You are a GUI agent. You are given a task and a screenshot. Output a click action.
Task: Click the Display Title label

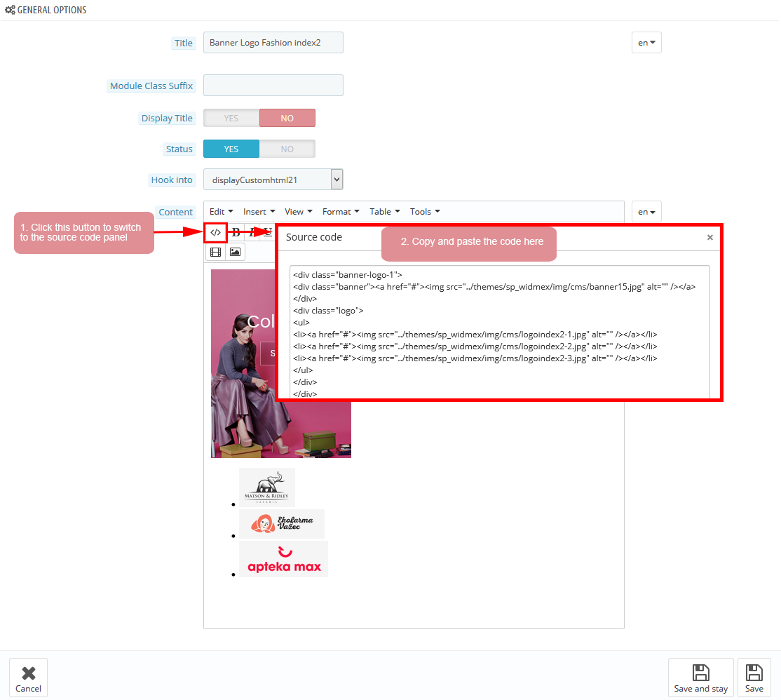click(x=167, y=118)
